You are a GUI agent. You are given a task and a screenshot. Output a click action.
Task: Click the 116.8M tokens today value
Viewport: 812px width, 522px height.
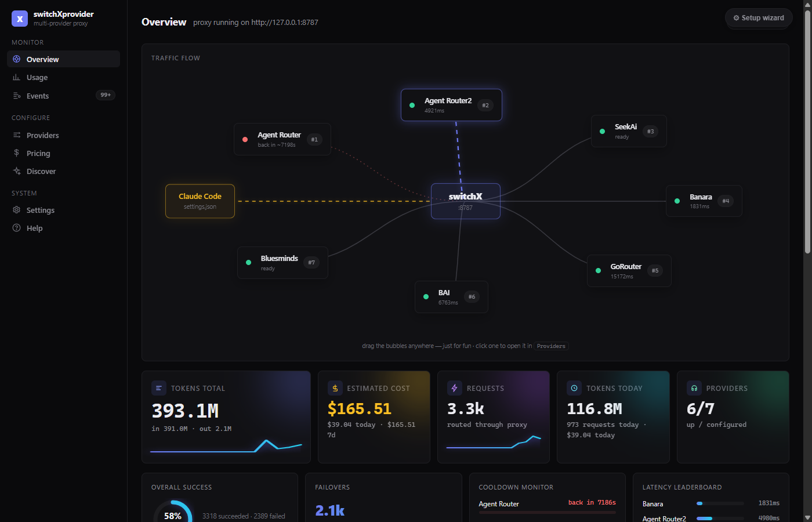point(594,409)
